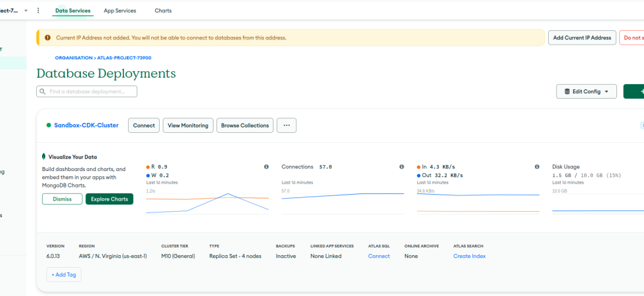Open the Atlas SQL Connect link
The height and width of the screenshot is (296, 644).
tap(379, 256)
